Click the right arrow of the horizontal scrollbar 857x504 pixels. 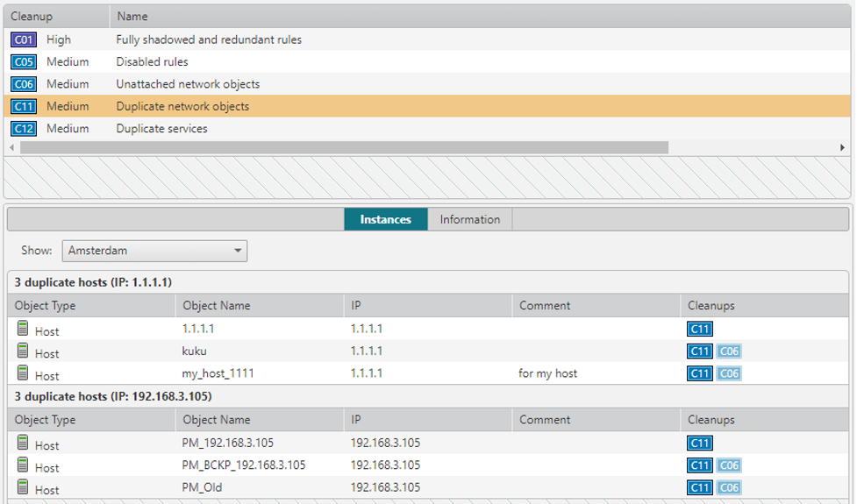pos(842,147)
